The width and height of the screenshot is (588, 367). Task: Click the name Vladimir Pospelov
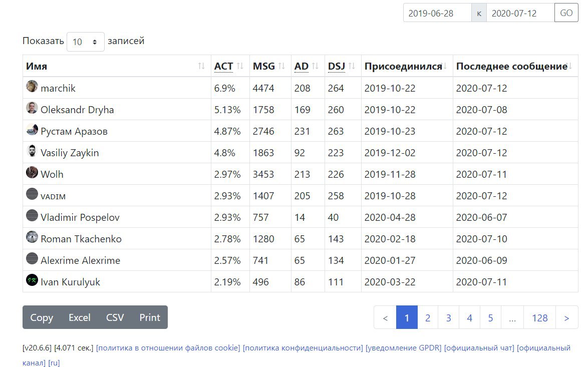(x=80, y=217)
